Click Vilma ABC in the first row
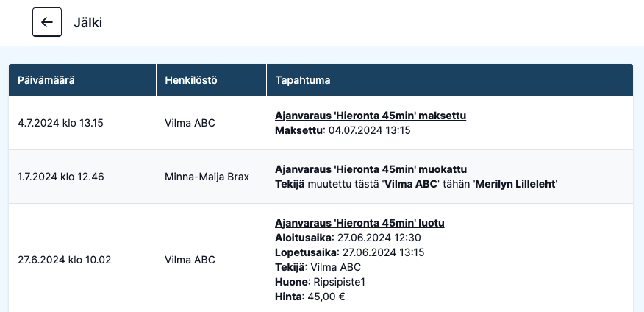 [190, 123]
